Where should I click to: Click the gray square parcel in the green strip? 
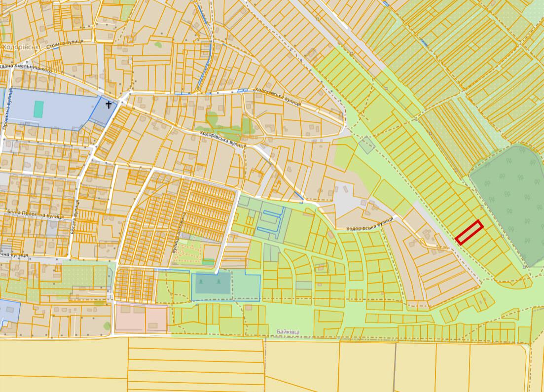coord(367,145)
